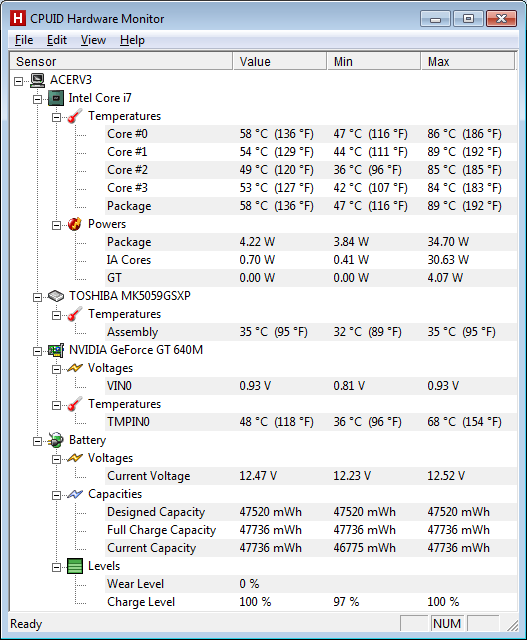This screenshot has height=640, width=527.
Task: Click the NUM indicator in status bar
Action: pyautogui.click(x=447, y=624)
